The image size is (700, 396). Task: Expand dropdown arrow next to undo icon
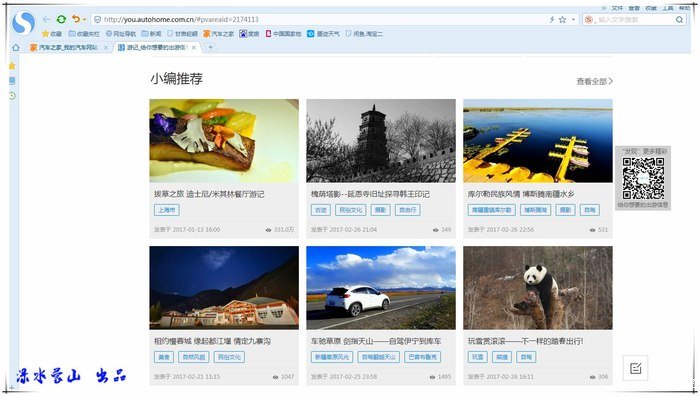(x=84, y=20)
